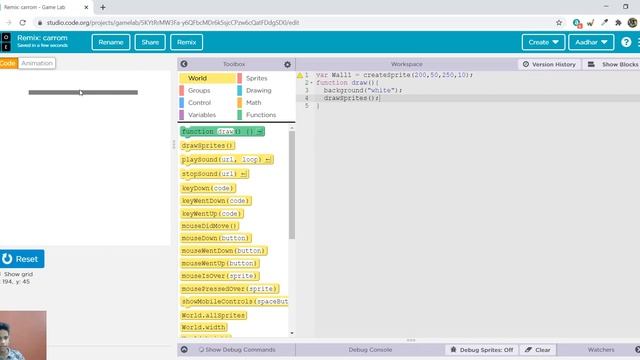Pick the drawSprites() block
The image size is (640, 360).
coord(208,145)
